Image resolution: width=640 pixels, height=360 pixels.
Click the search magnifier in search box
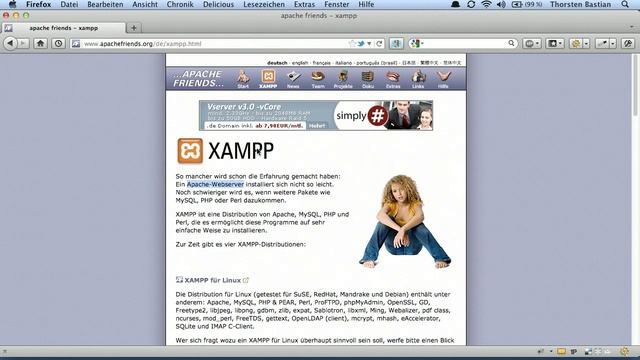coord(511,43)
